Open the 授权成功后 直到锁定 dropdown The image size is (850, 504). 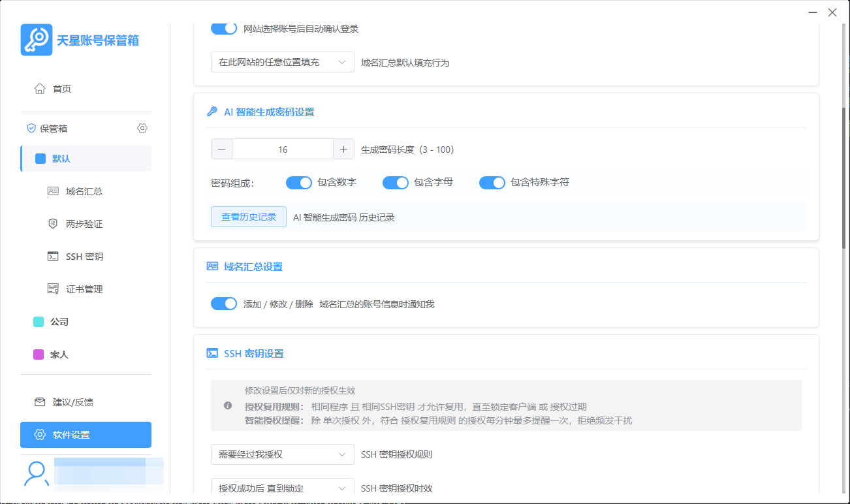(282, 488)
